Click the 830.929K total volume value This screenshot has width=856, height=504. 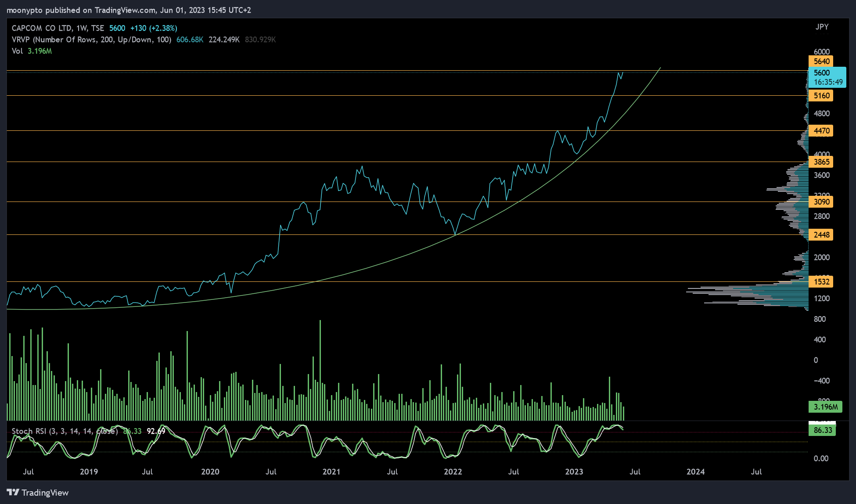(260, 40)
